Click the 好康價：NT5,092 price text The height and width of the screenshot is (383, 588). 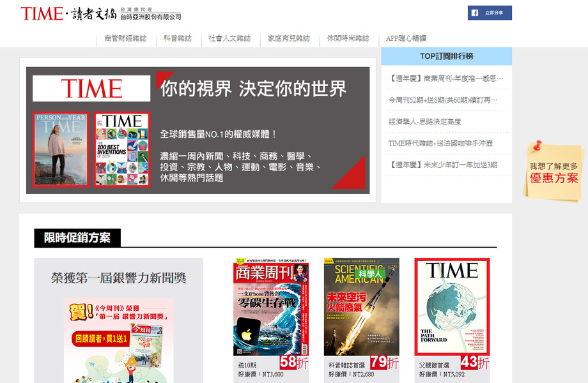pyautogui.click(x=442, y=375)
